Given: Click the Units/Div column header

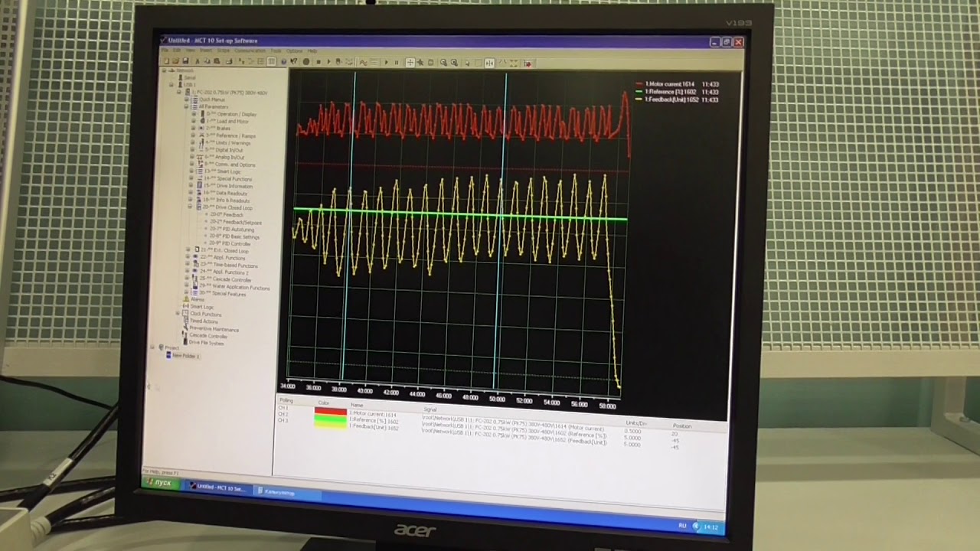Looking at the screenshot, I should point(636,422).
